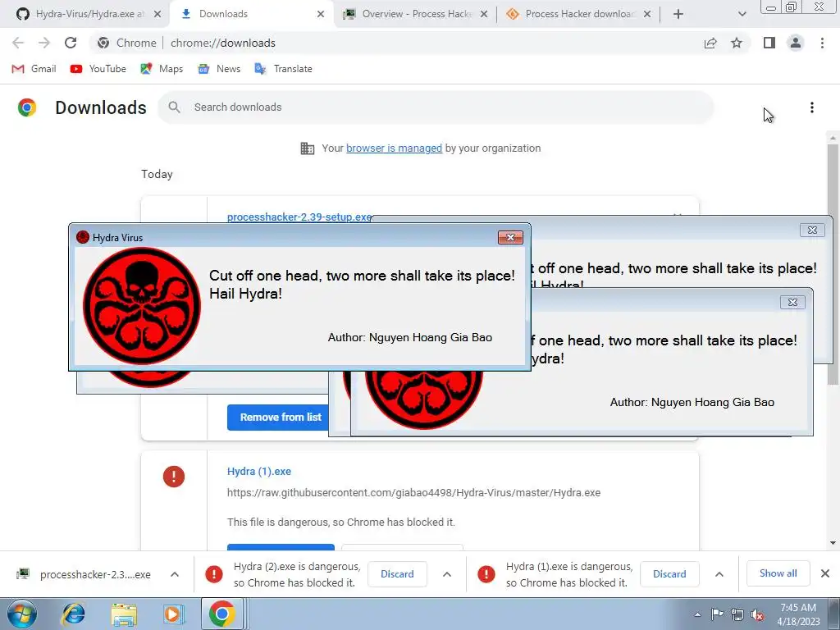Screen dimensions: 840x630
Task: Expand options for Hydra (1).exe shelf item
Action: tap(719, 574)
